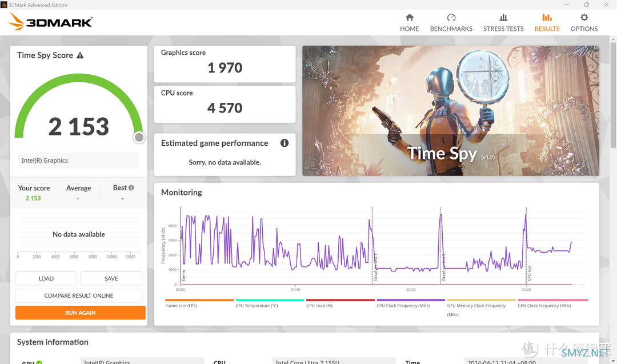617x364 pixels.
Task: Click the SAVE button
Action: (x=111, y=278)
